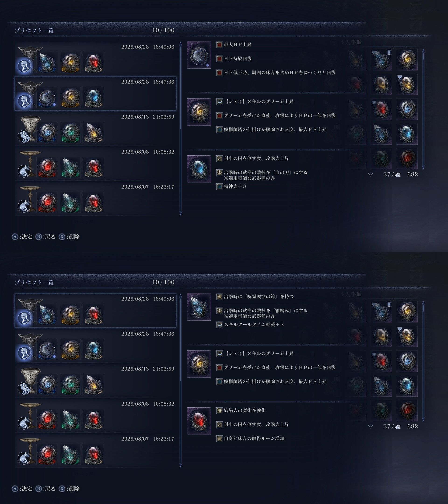
Task: Click A:決定 under the list highlighting 18:47:36
Action: pyautogui.click(x=22, y=237)
